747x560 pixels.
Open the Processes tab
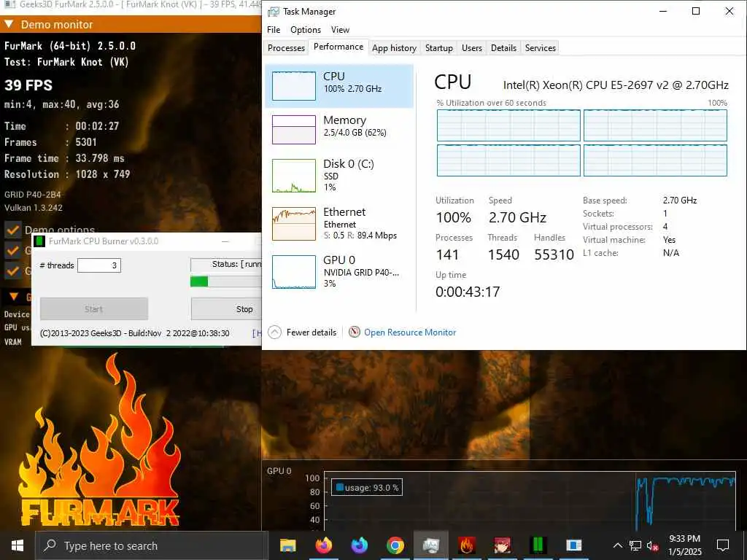coord(286,47)
